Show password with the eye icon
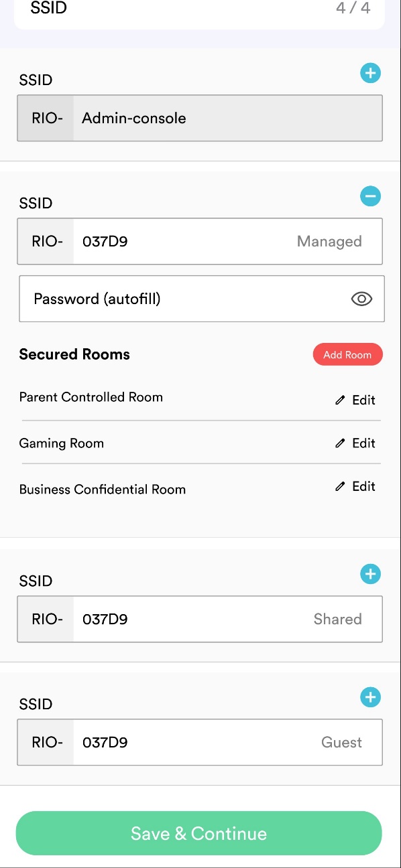 click(x=361, y=299)
